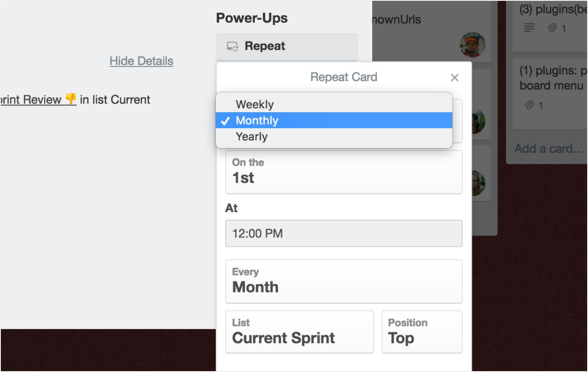Image resolution: width=588 pixels, height=372 pixels.
Task: Open the '(1) plugins' board menu card
Action: [552, 78]
